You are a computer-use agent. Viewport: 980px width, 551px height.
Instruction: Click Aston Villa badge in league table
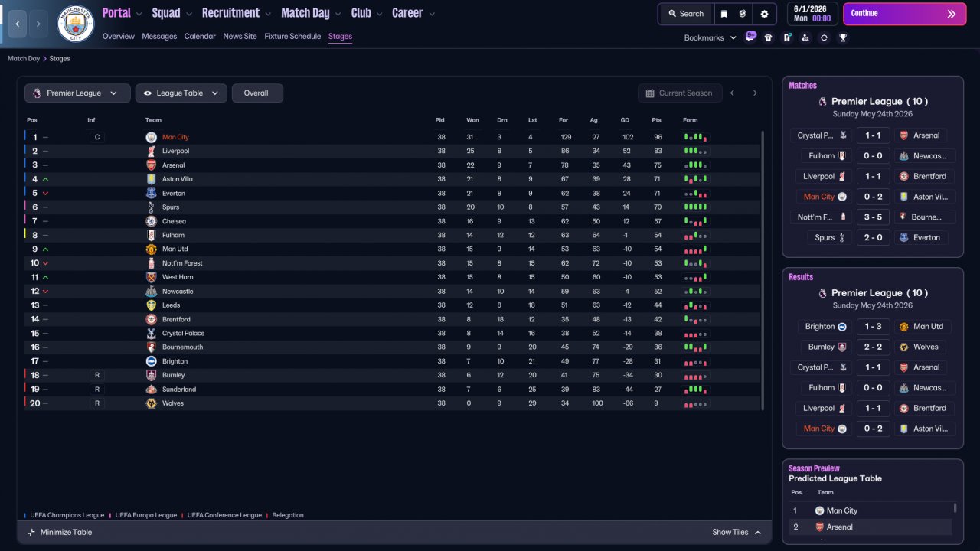[151, 179]
